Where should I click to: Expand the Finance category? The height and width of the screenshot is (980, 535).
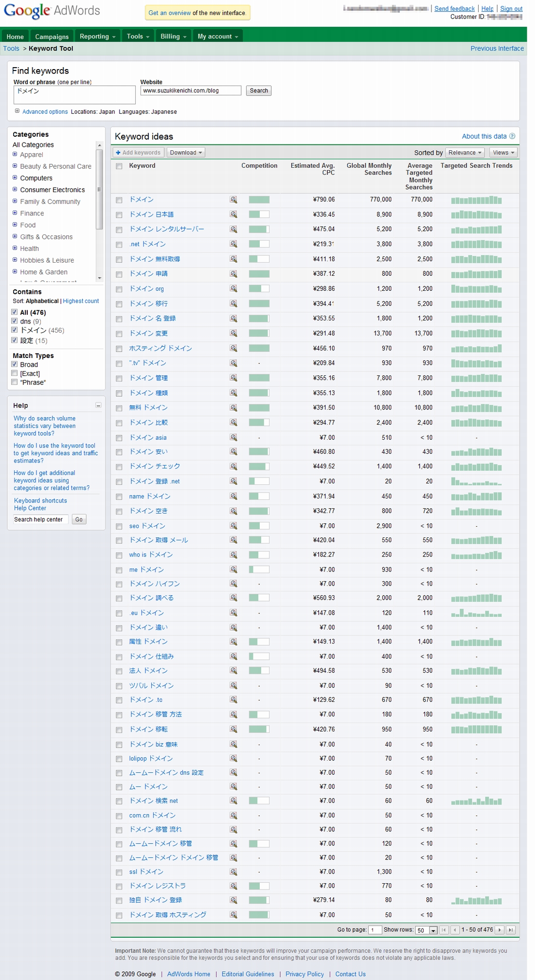[15, 213]
